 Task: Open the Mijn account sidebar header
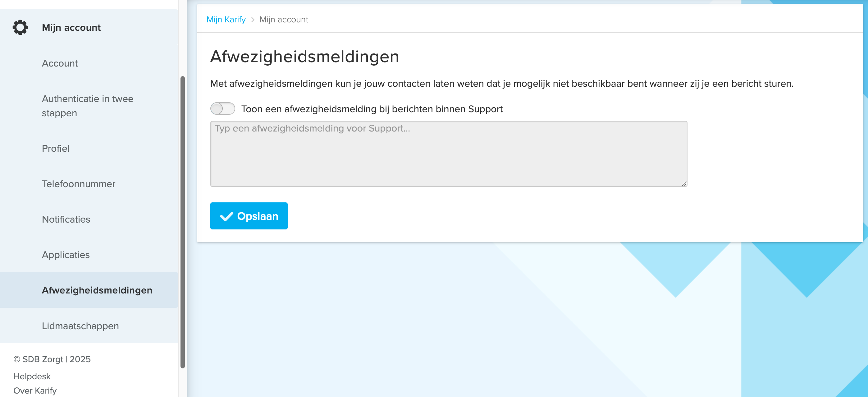click(x=89, y=27)
